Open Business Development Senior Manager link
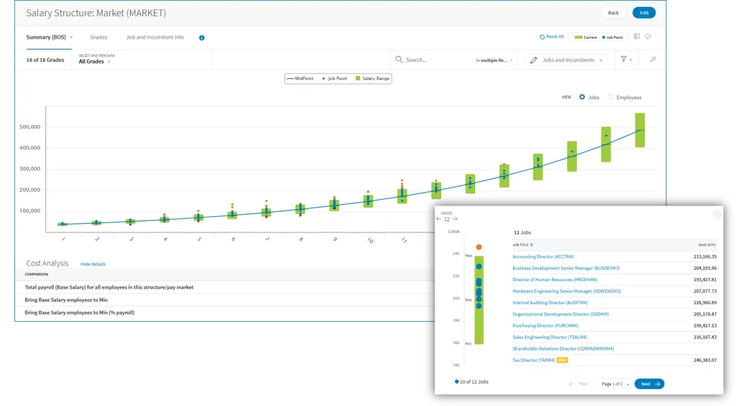750x406 pixels. tap(566, 268)
